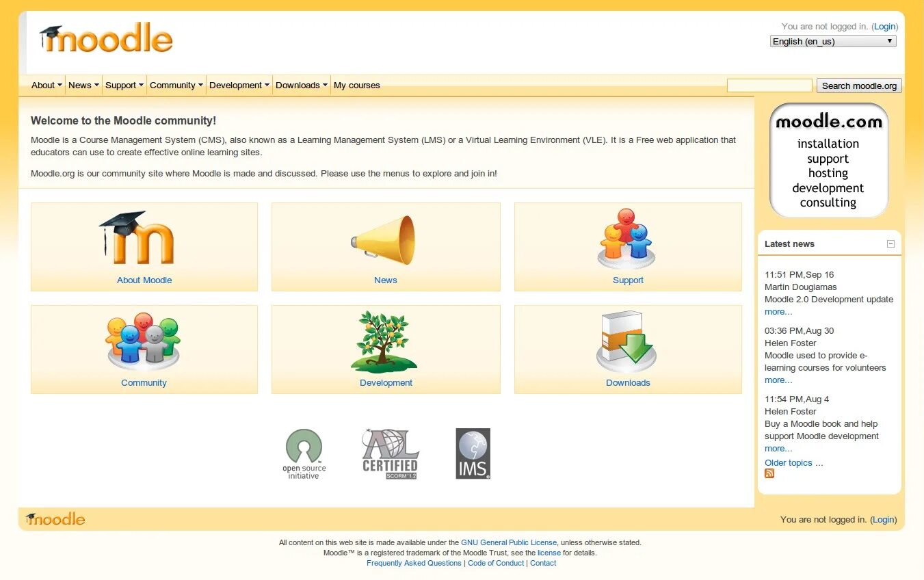
Task: Click the small Moodle logo in the footer
Action: (55, 518)
